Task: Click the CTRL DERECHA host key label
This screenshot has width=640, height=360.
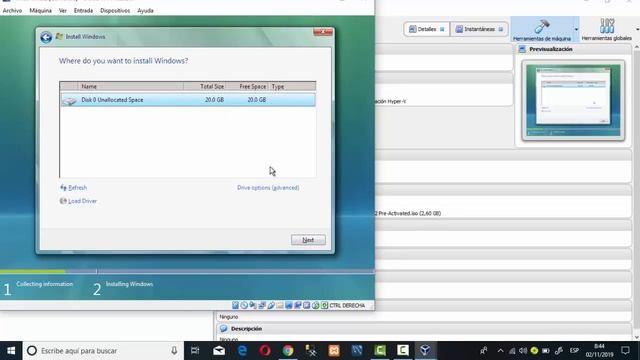Action: (x=347, y=305)
